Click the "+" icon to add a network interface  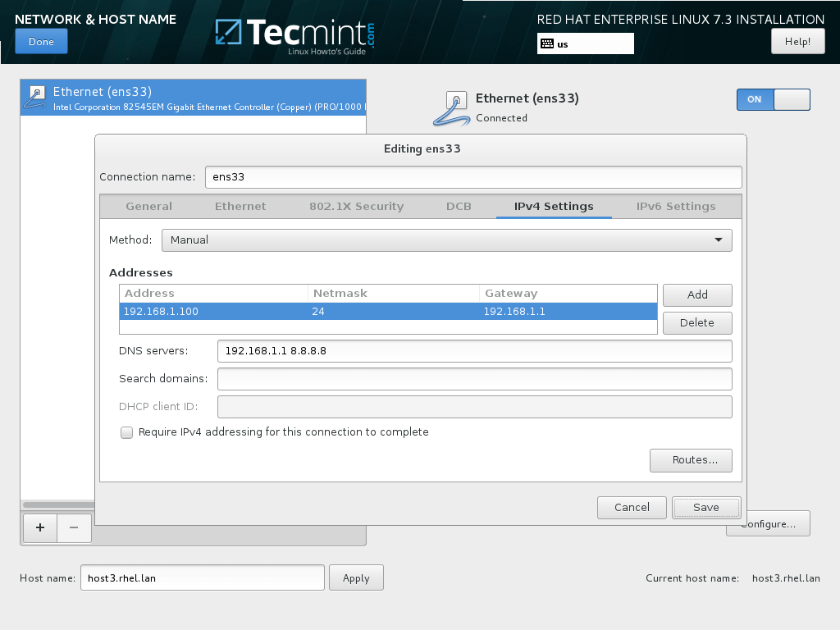[x=39, y=527]
